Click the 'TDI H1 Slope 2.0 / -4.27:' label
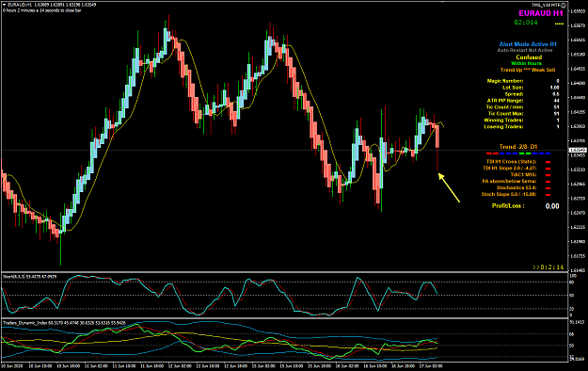This screenshot has height=371, width=588. 509,169
